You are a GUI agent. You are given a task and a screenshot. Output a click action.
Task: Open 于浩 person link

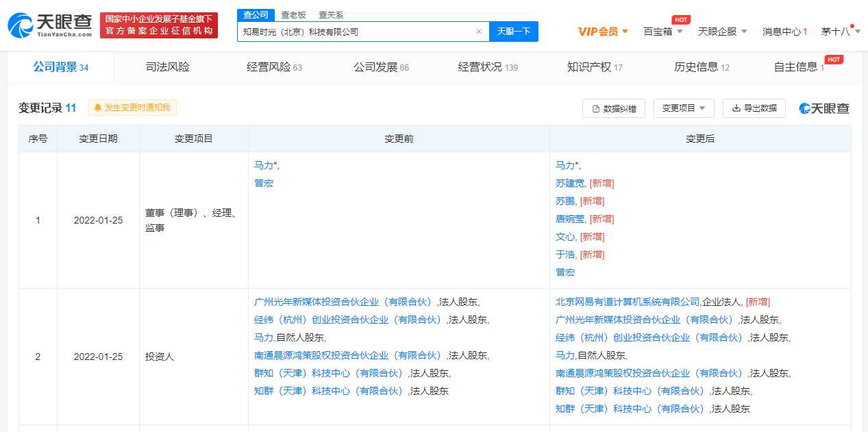[x=565, y=254]
